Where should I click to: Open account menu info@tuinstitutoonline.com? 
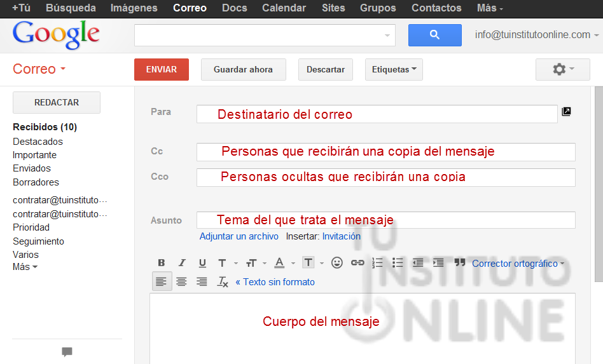click(537, 35)
